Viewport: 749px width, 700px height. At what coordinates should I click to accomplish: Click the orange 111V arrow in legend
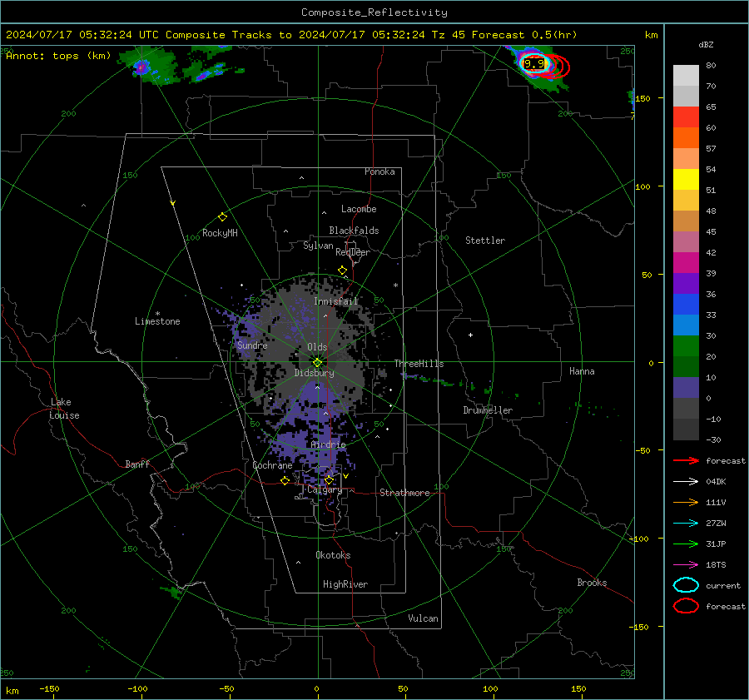(x=686, y=502)
